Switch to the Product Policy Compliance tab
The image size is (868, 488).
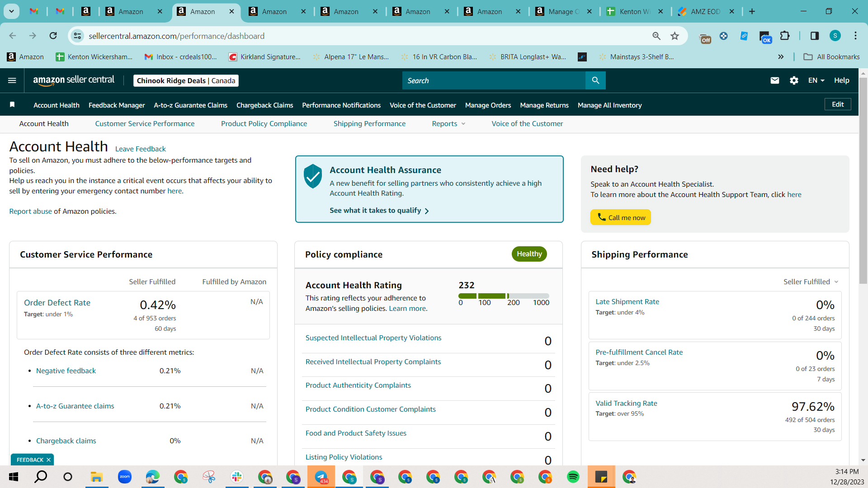tap(264, 124)
